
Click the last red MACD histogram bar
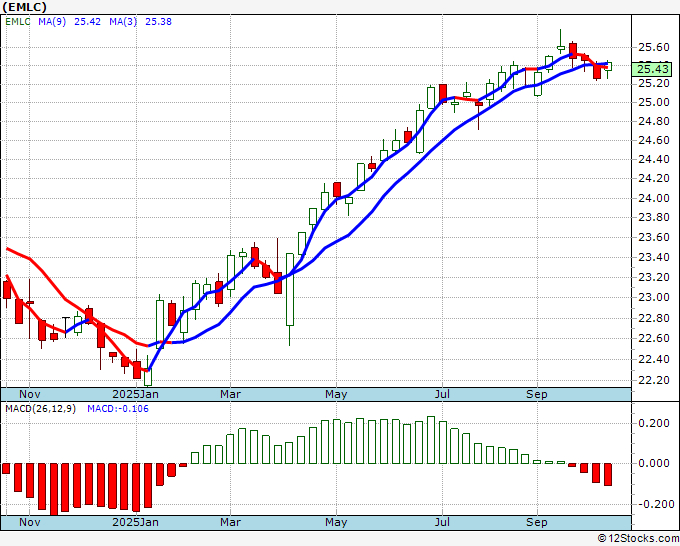click(x=608, y=474)
